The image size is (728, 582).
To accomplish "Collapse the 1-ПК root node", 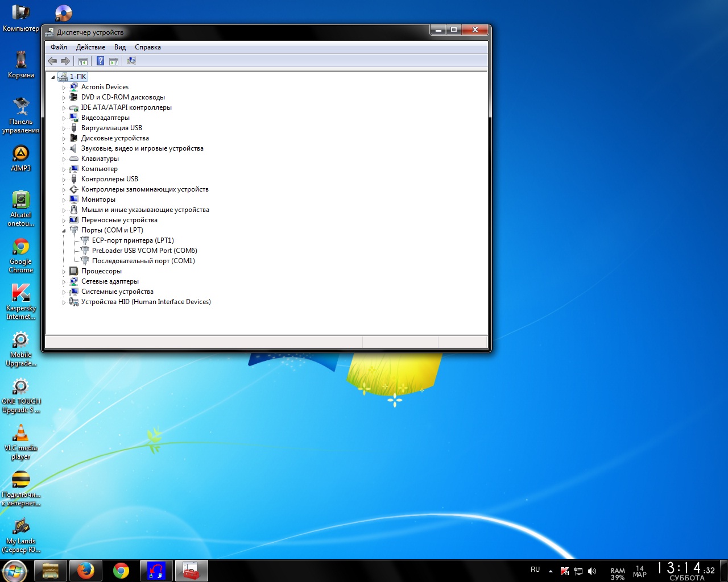I will pos(53,77).
